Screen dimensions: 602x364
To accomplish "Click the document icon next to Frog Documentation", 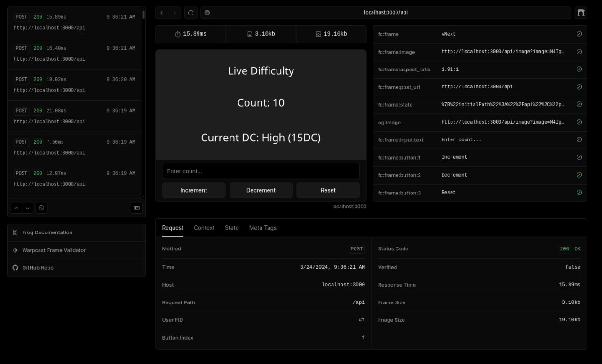I will coord(16,232).
